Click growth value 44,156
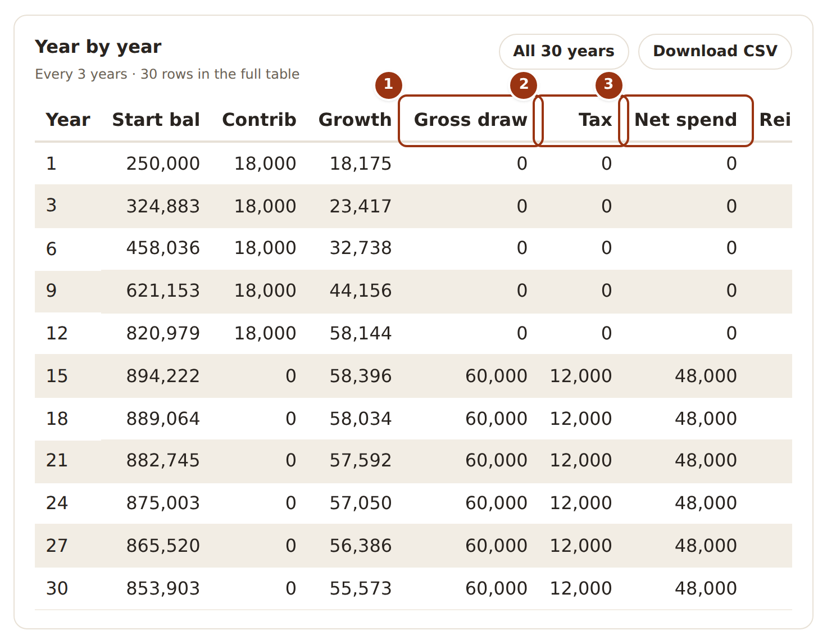The image size is (827, 644). click(361, 291)
